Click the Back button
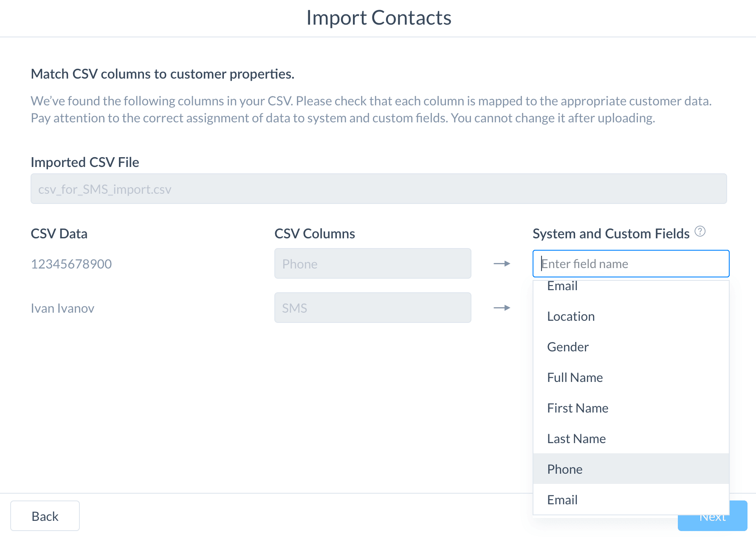The height and width of the screenshot is (537, 756). click(45, 516)
